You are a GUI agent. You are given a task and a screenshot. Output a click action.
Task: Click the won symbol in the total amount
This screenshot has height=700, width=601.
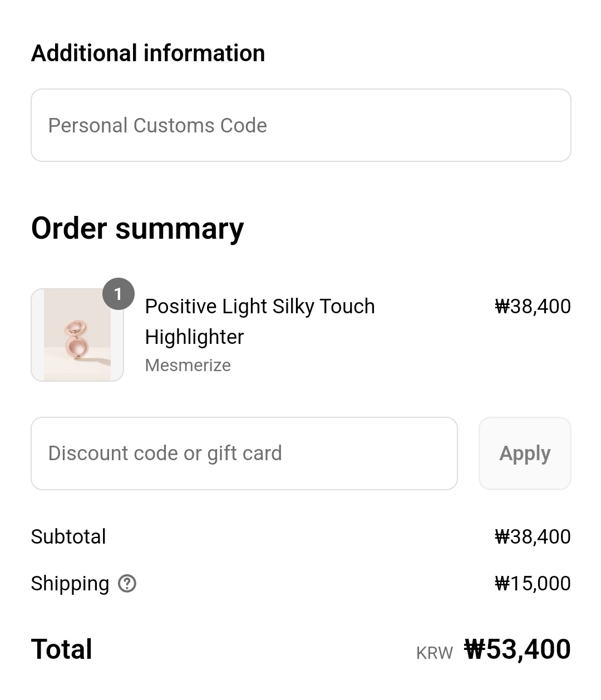coord(474,649)
